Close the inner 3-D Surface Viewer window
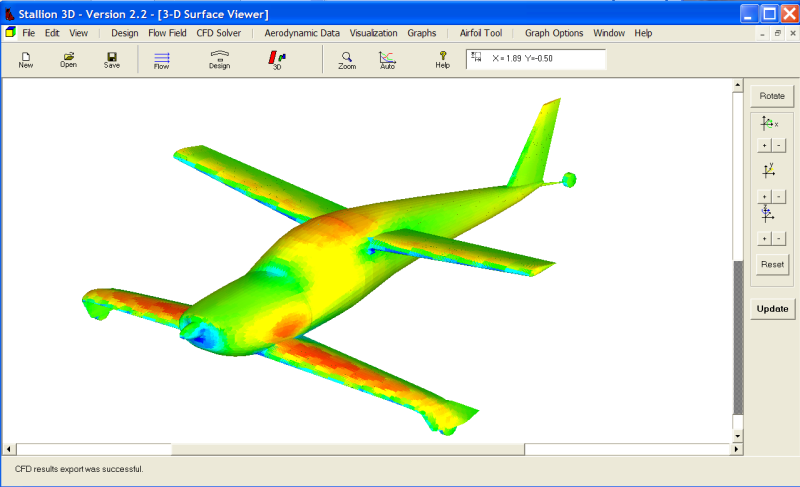This screenshot has height=487, width=800. [x=792, y=34]
